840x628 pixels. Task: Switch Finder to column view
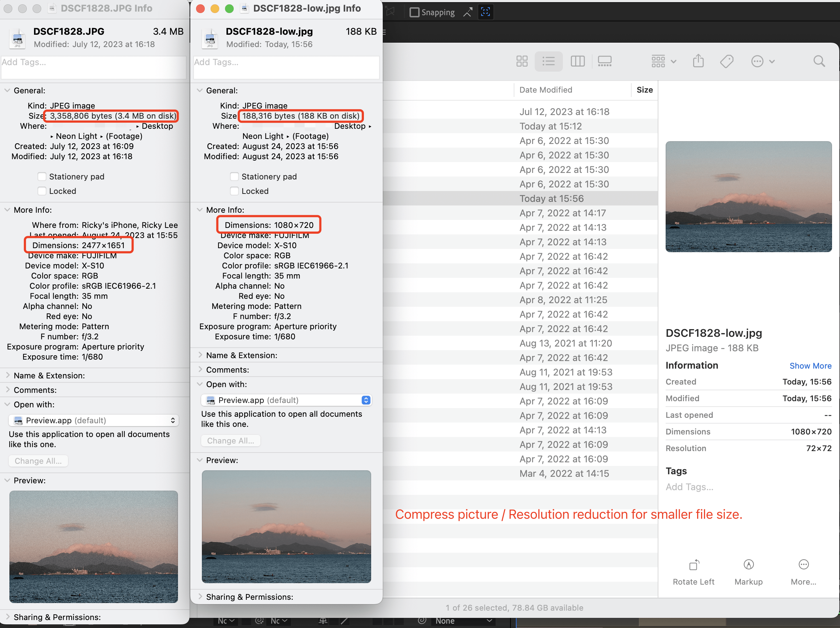[x=577, y=61]
